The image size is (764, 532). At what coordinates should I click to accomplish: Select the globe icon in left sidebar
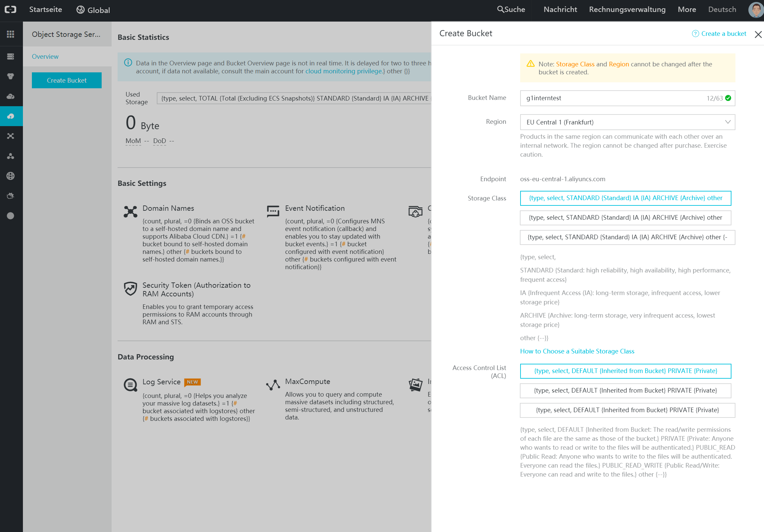click(11, 176)
